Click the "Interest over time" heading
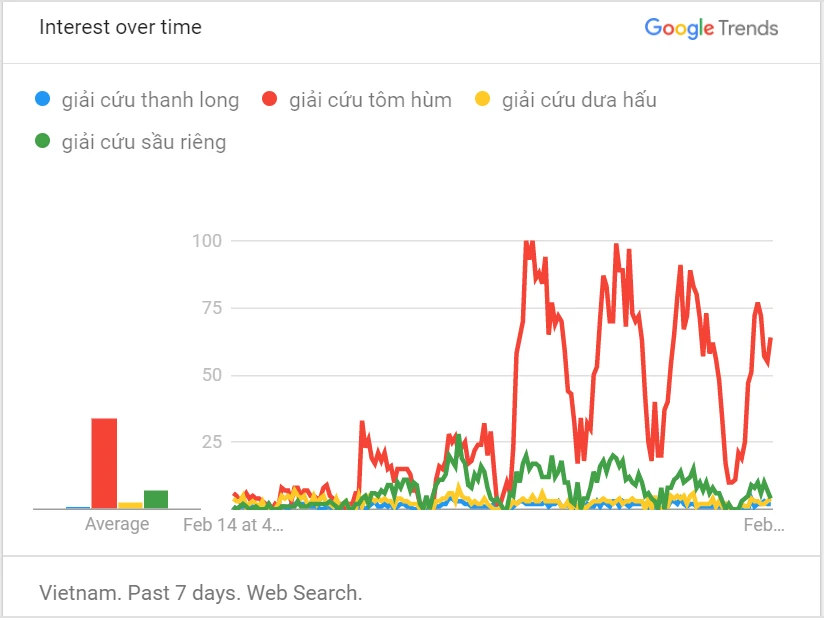Screen dimensions: 824x620 coord(120,27)
